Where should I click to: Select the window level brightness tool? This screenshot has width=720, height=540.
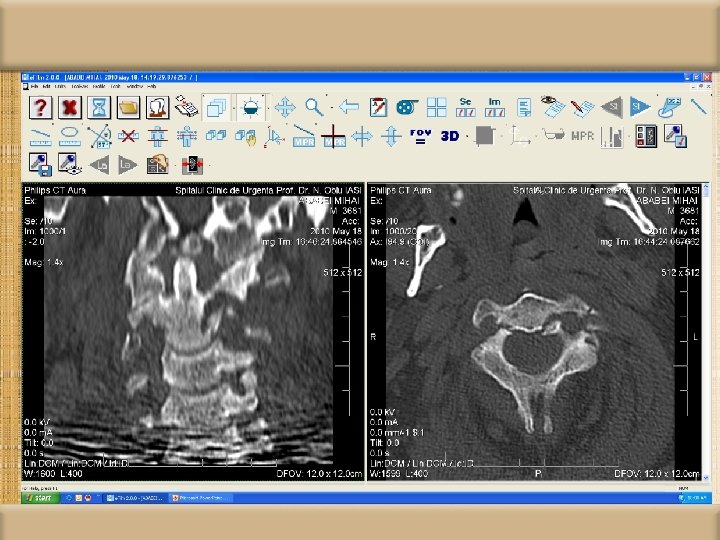pyautogui.click(x=251, y=107)
